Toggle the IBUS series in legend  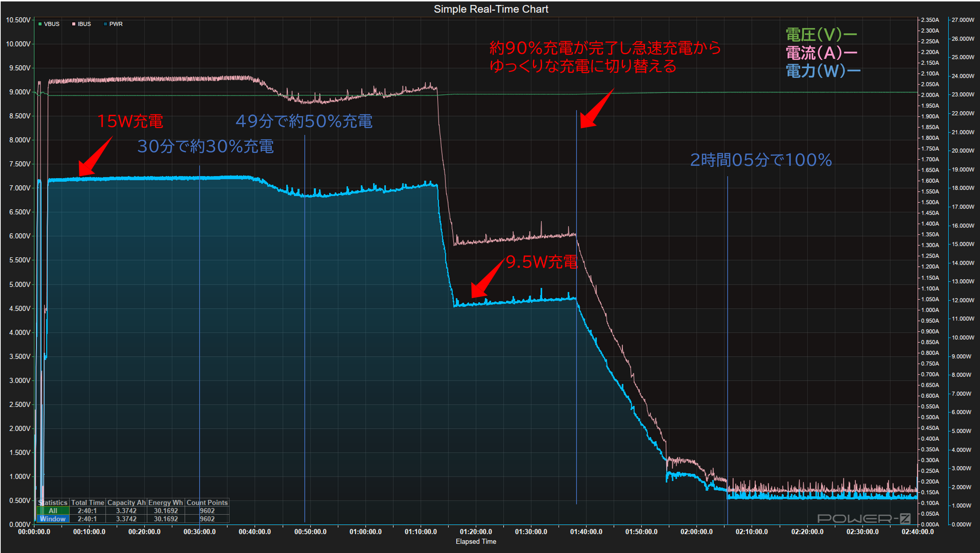[x=81, y=24]
